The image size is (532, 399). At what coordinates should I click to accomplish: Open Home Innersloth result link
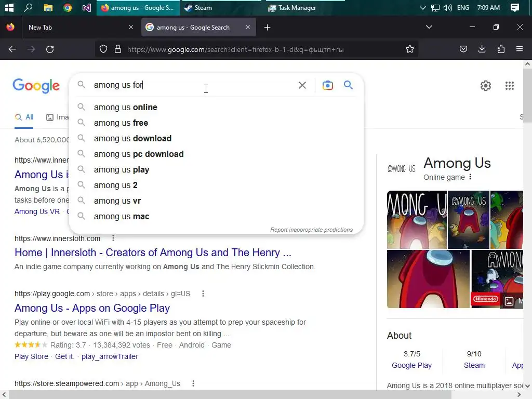pyautogui.click(x=153, y=252)
